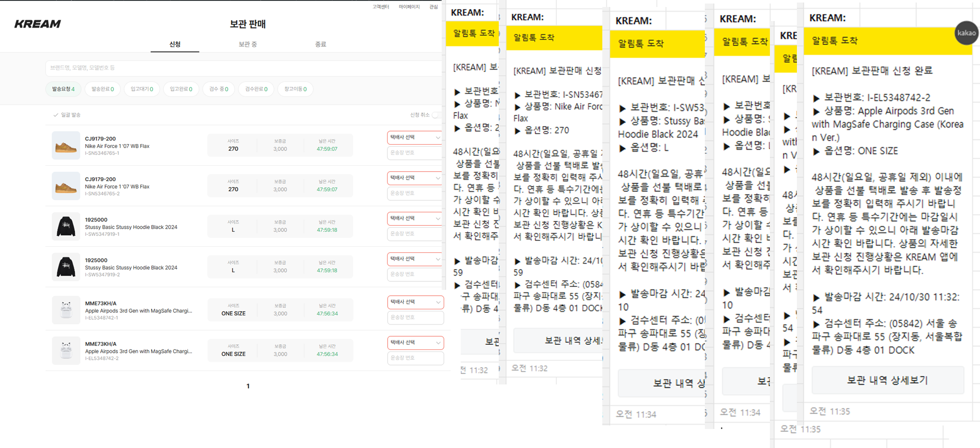Click 운송장 번호 field for I-SN5346765-2

coord(415,193)
